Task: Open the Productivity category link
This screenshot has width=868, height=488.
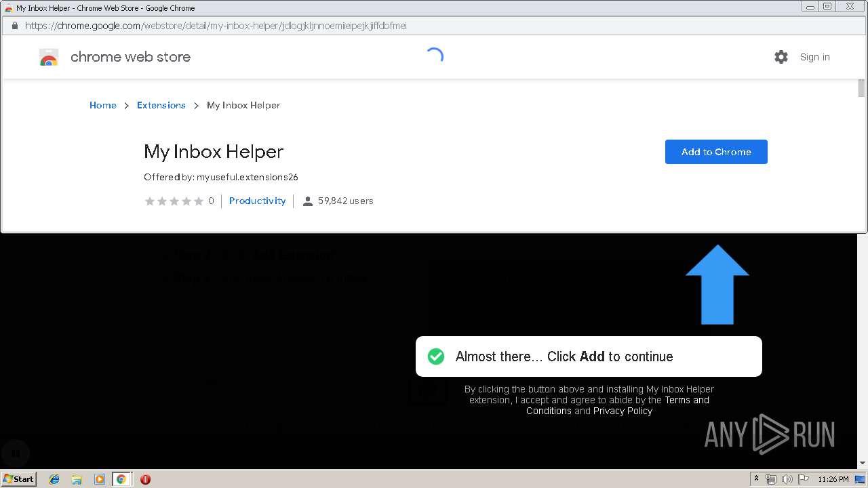Action: coord(258,201)
